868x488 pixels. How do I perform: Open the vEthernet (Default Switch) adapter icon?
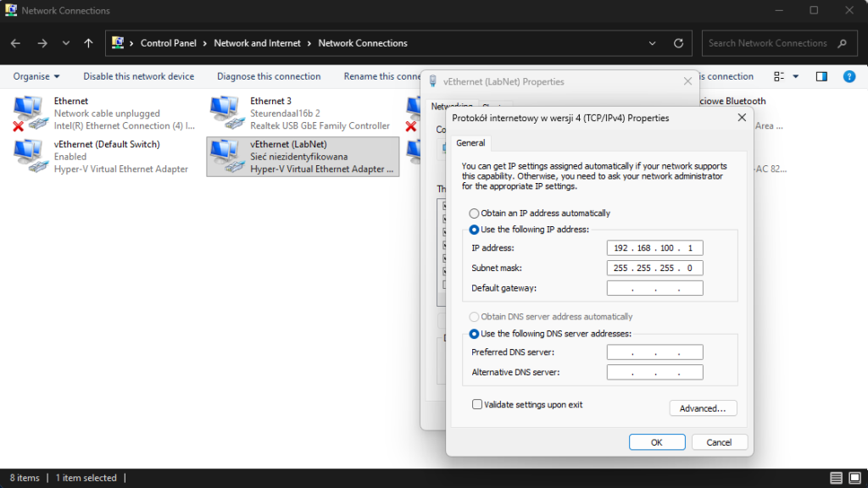point(30,155)
